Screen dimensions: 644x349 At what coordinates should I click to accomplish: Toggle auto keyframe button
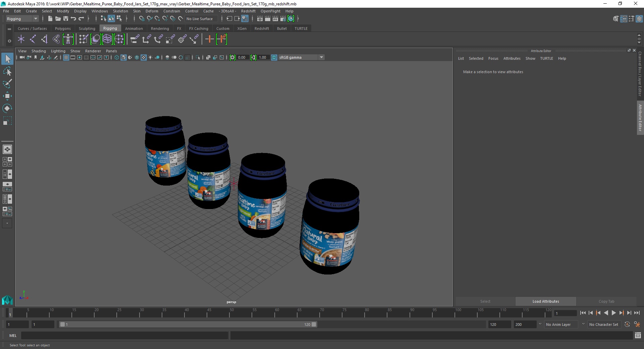627,325
